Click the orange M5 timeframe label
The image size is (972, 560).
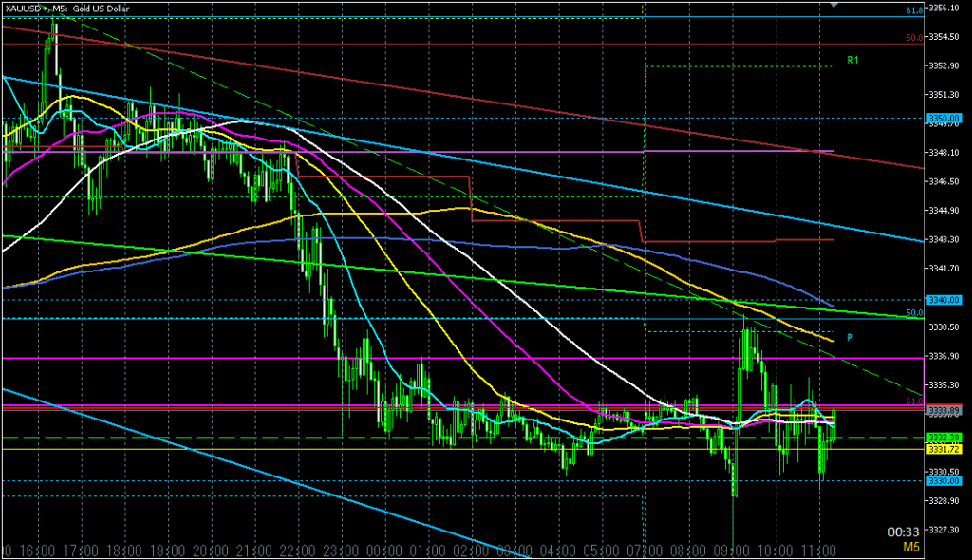(910, 547)
